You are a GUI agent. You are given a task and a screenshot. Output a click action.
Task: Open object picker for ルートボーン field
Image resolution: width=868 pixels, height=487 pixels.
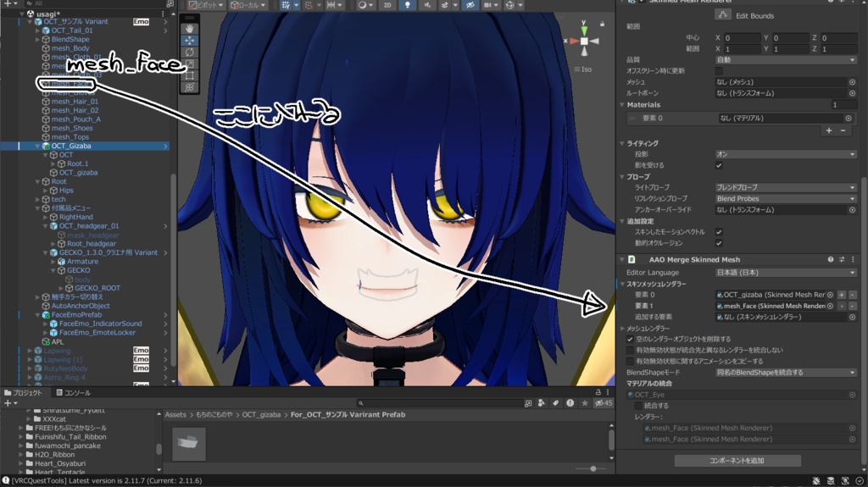[852, 93]
